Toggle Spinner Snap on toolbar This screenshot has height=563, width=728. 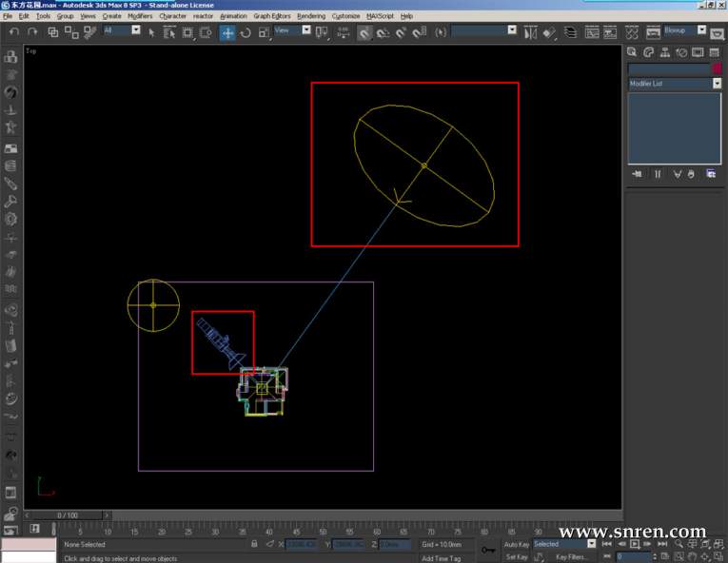pyautogui.click(x=420, y=32)
